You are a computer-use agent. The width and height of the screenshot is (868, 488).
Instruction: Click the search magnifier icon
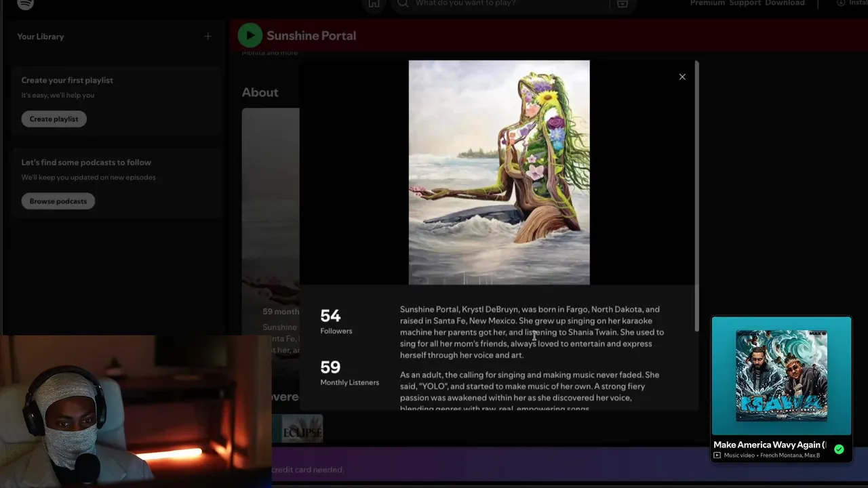coord(403,3)
